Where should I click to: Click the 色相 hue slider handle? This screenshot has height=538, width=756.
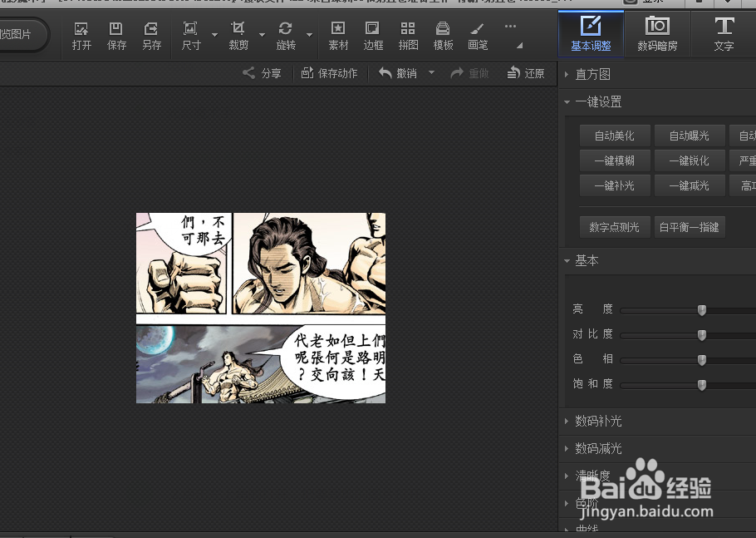[x=702, y=360]
